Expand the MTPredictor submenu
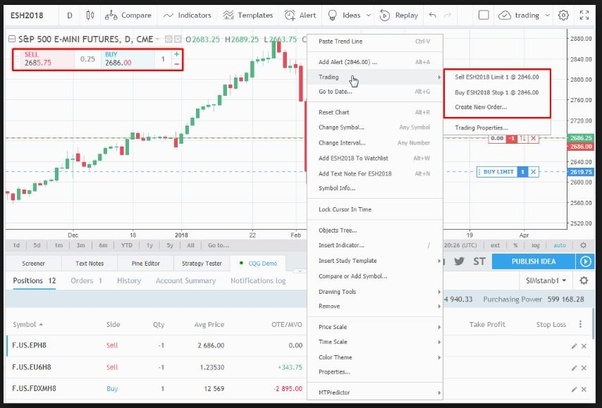The image size is (602, 408). tap(439, 393)
